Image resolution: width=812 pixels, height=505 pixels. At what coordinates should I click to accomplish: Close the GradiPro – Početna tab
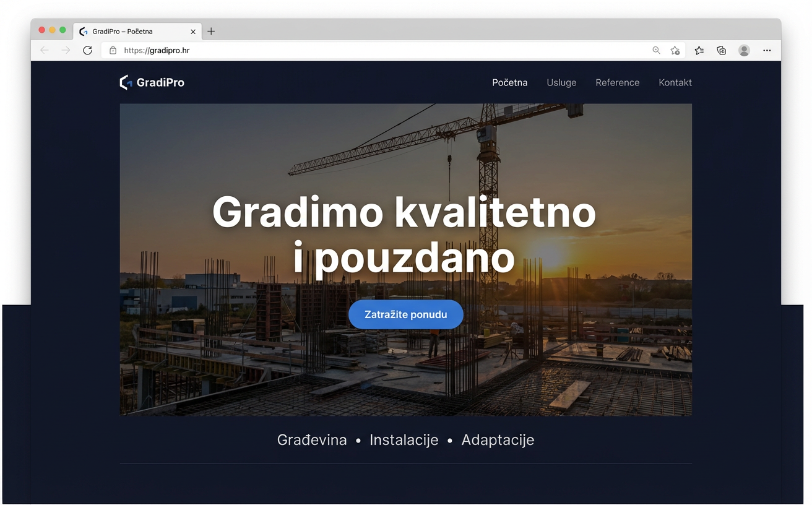193,32
